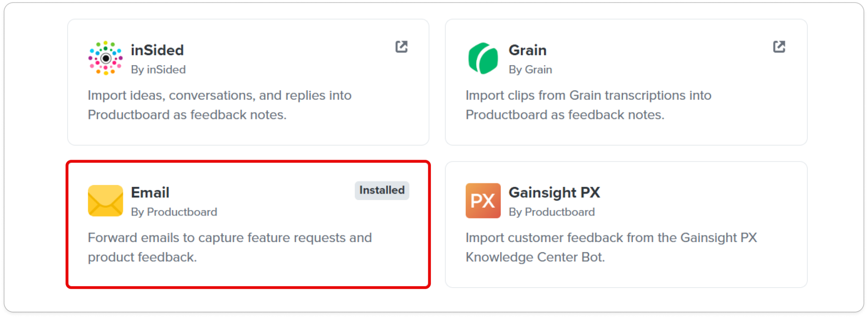This screenshot has height=318, width=868.
Task: Click the orange Gainsight PX logo
Action: click(483, 201)
